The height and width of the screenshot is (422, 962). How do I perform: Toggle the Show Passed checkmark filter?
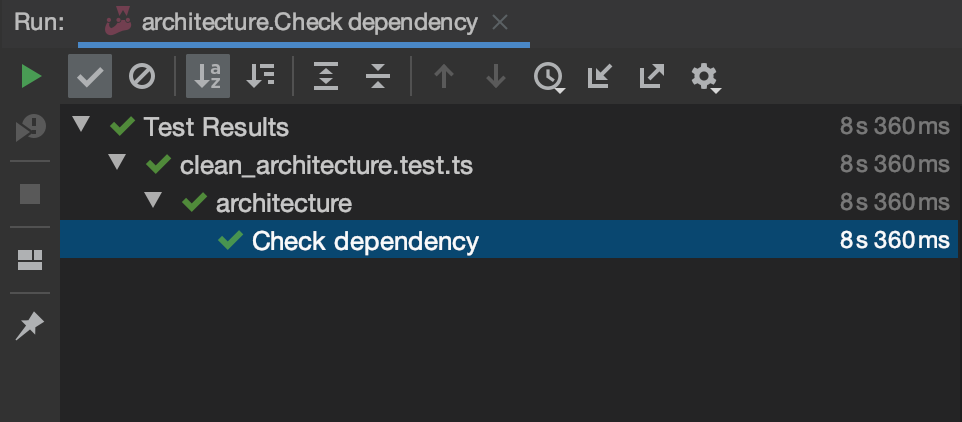[x=90, y=77]
